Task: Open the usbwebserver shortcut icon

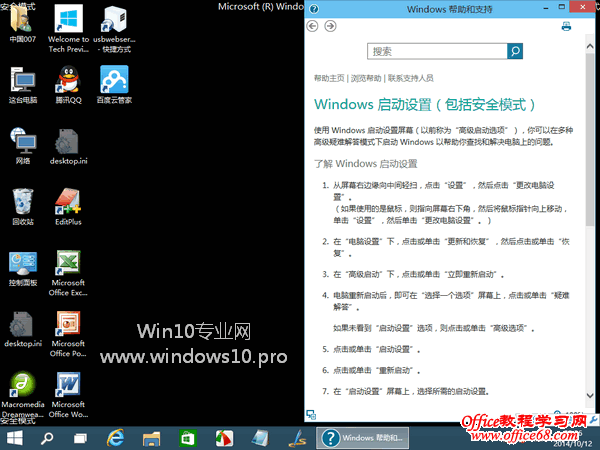Action: (x=114, y=28)
